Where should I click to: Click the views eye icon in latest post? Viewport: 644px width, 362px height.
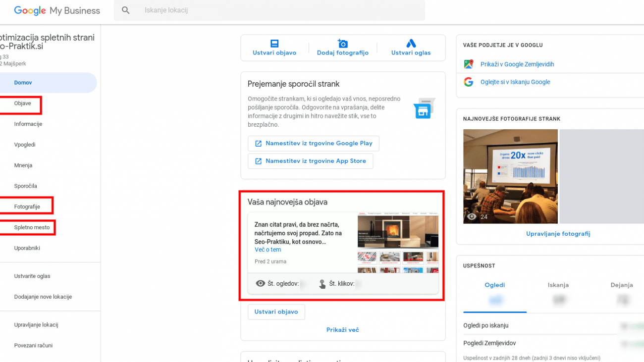tap(261, 284)
